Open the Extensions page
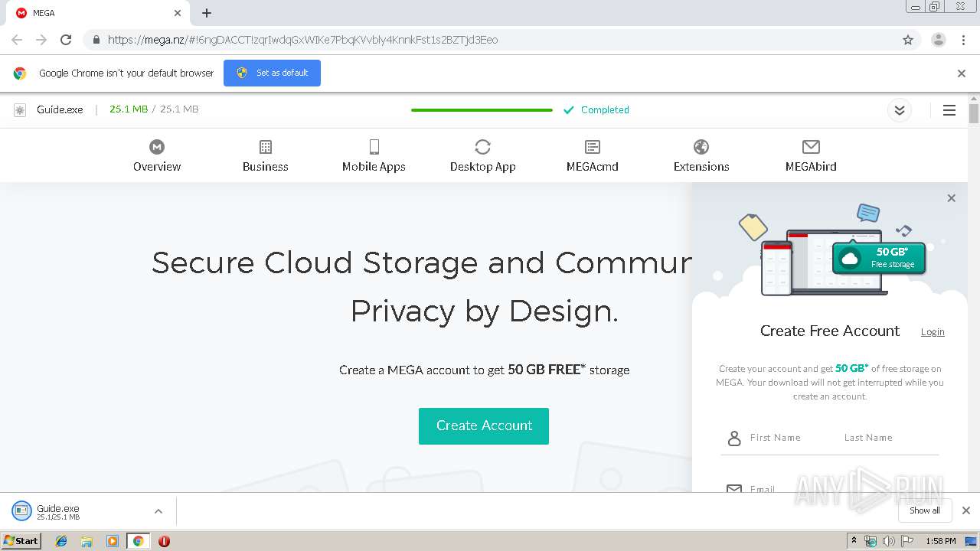 click(701, 156)
